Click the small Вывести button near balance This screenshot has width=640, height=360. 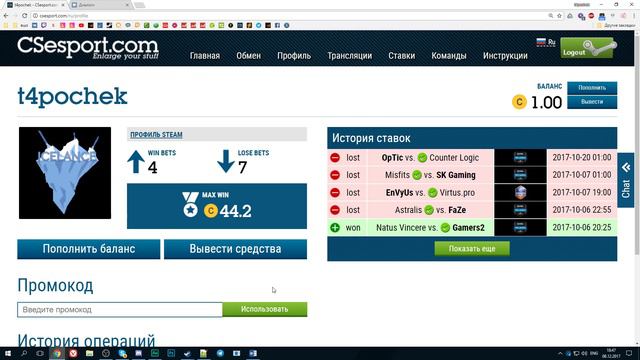tap(592, 102)
